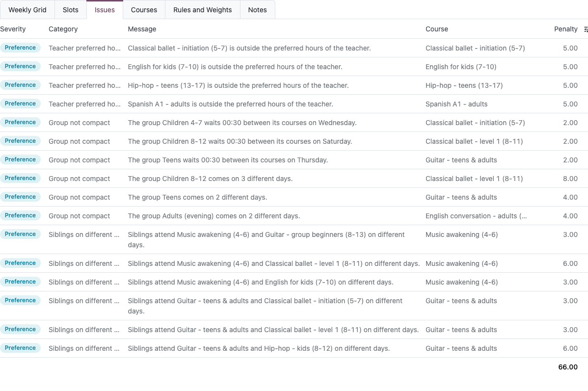Sort by the Penalty column header
This screenshot has width=588, height=391.
566,29
